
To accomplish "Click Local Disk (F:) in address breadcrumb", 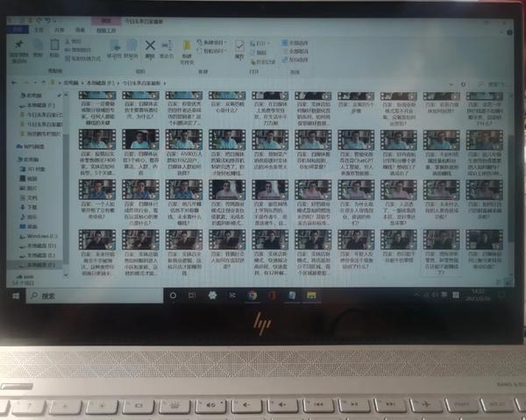I will (101, 82).
